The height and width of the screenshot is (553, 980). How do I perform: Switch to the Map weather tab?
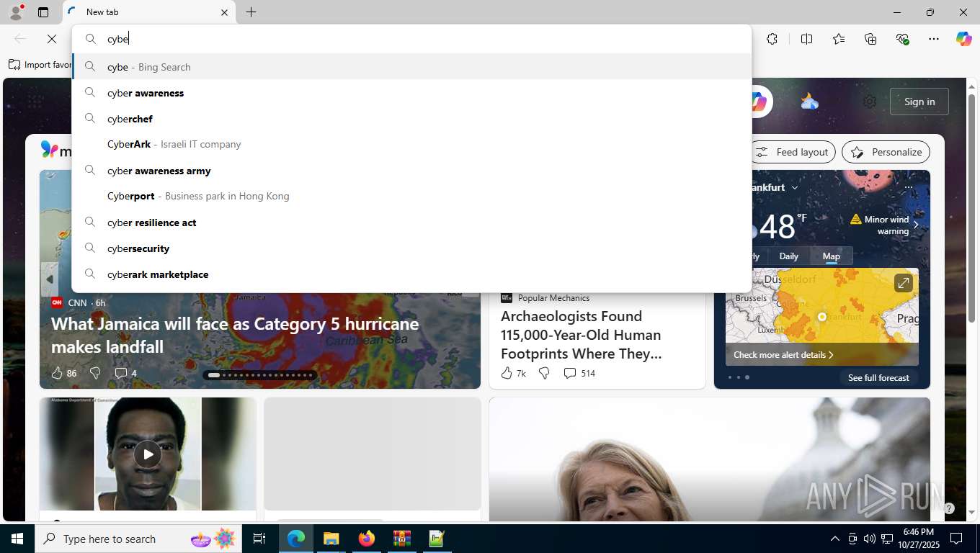(x=831, y=256)
